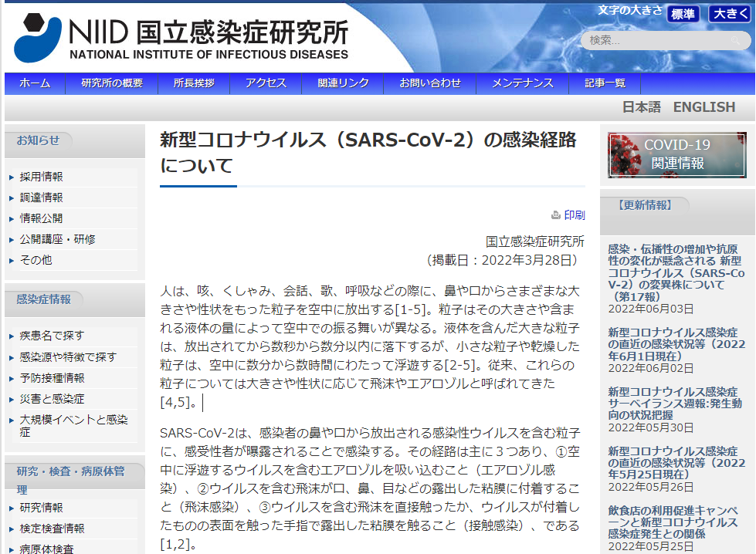This screenshot has width=756, height=554.
Task: Open the 変異株について(第17報) update link
Action: [x=676, y=272]
